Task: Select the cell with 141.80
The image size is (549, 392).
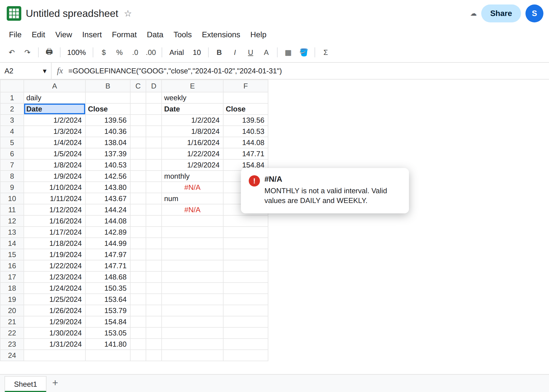Action: [x=108, y=344]
